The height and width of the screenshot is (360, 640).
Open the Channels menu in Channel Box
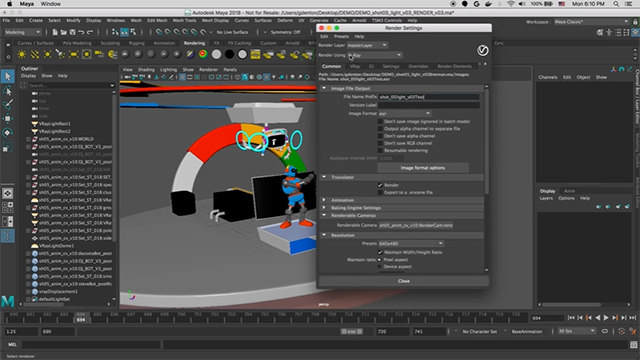548,77
